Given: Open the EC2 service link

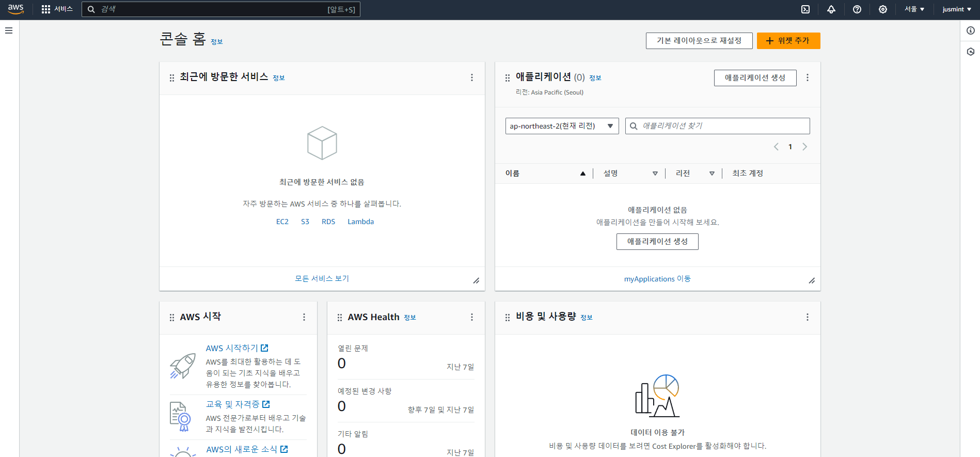Looking at the screenshot, I should (282, 222).
